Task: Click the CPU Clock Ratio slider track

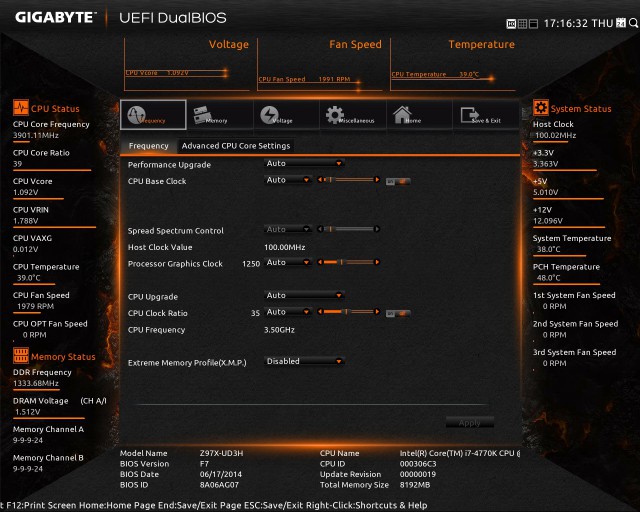Action: [349, 312]
